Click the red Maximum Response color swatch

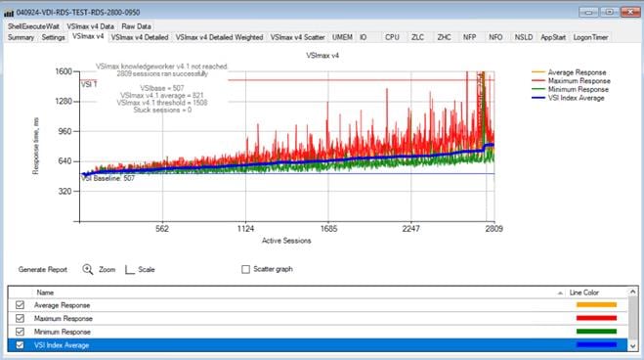(x=596, y=318)
